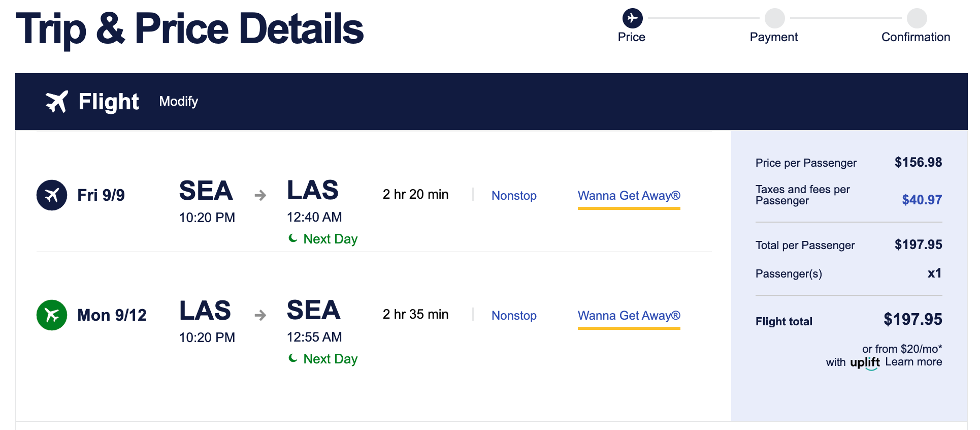Click the airplane icon in Flight header
The width and height of the screenshot is (980, 430).
click(56, 102)
